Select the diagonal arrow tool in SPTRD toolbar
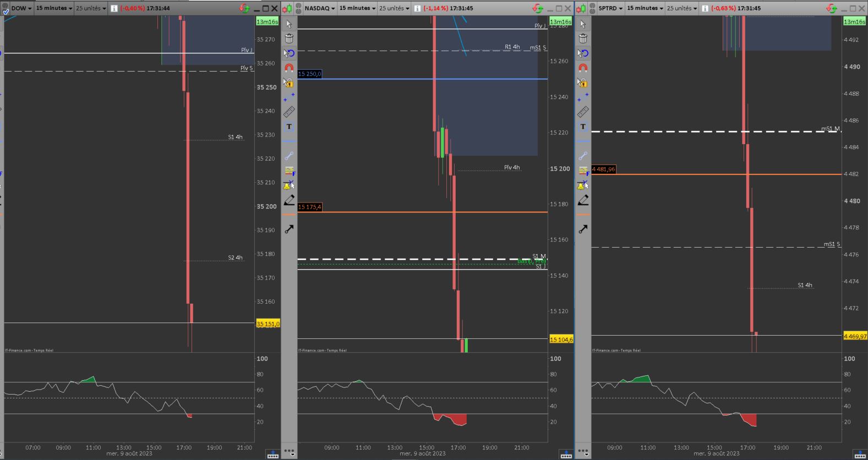Image resolution: width=868 pixels, height=460 pixels. coord(583,229)
